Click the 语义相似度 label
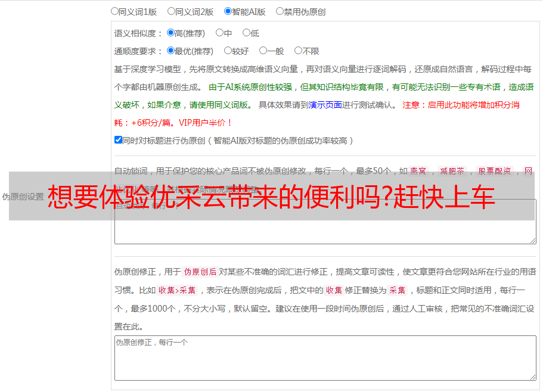Screen dimensions: 543x392 click(x=138, y=33)
